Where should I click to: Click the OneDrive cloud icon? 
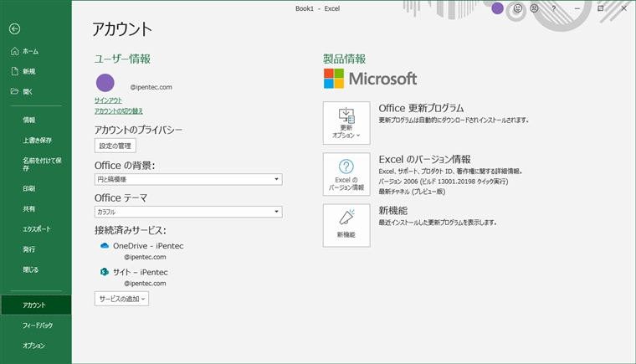point(105,245)
